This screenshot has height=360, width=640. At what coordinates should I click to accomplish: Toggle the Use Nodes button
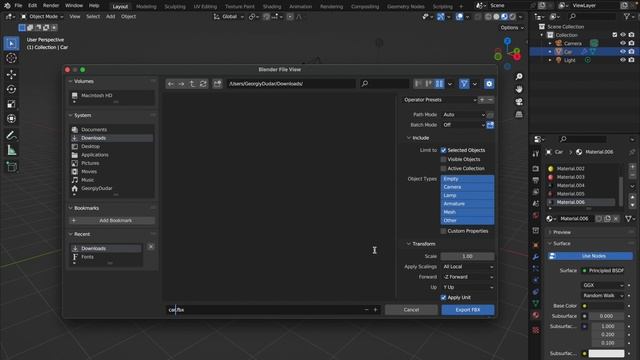(590, 256)
